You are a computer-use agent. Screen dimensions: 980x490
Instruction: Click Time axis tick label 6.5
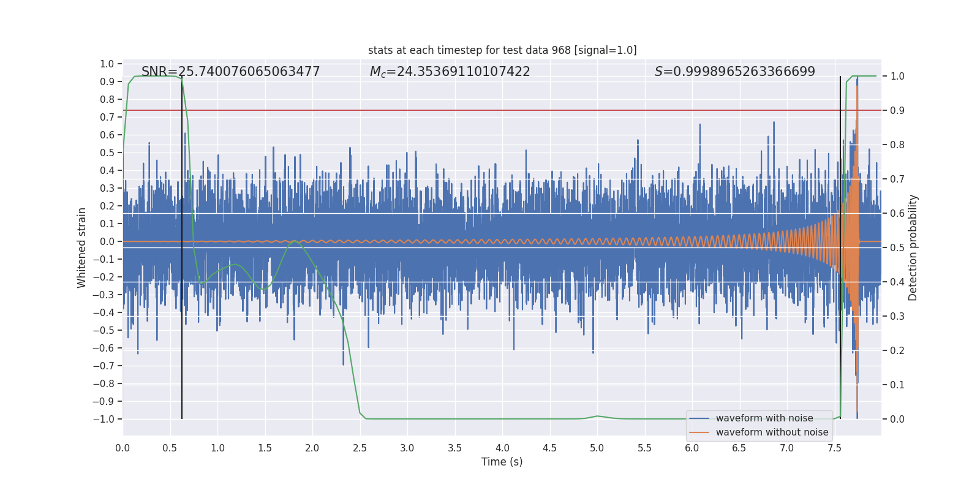739,448
